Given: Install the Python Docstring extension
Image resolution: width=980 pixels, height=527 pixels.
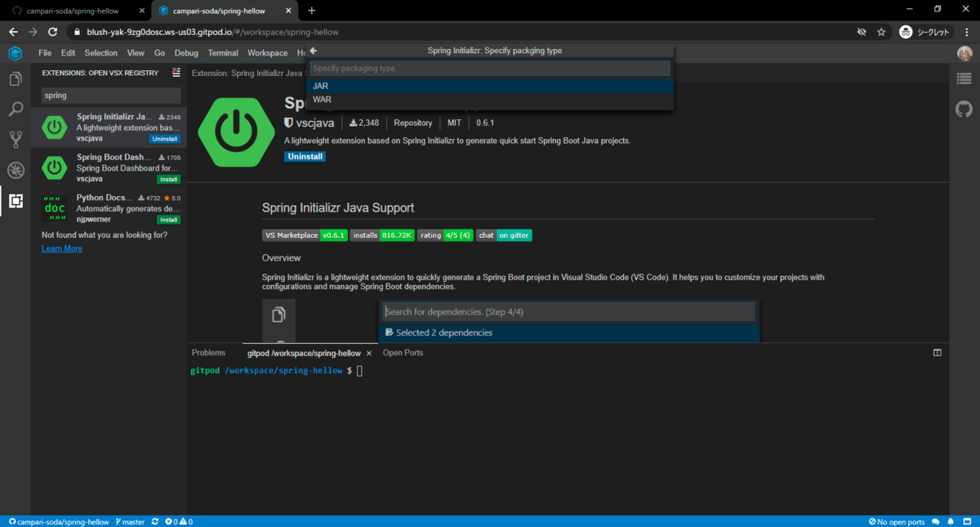Looking at the screenshot, I should 169,220.
